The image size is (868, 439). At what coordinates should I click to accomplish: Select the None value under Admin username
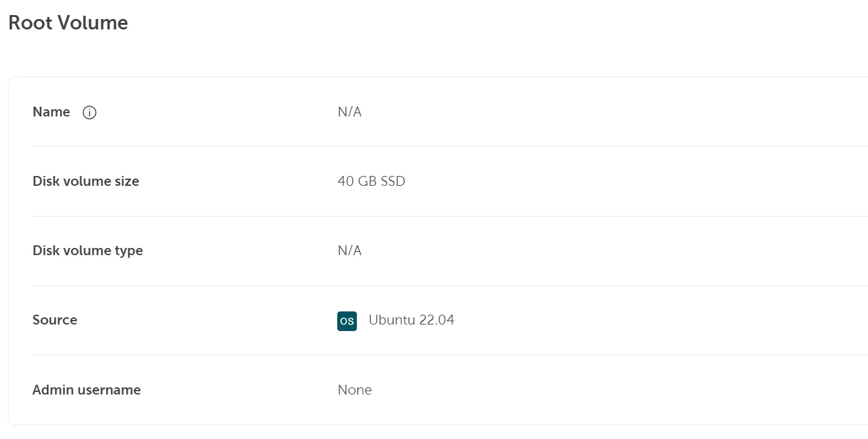pos(354,389)
